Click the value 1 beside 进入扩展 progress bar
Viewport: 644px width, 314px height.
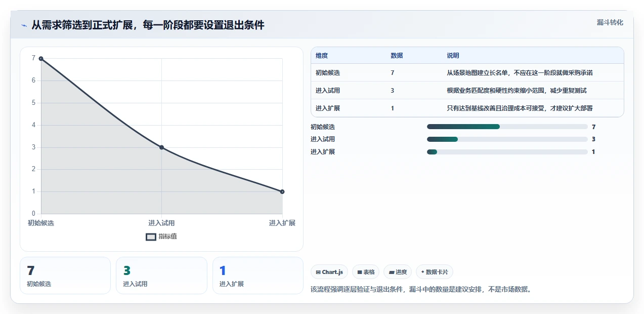(x=593, y=152)
